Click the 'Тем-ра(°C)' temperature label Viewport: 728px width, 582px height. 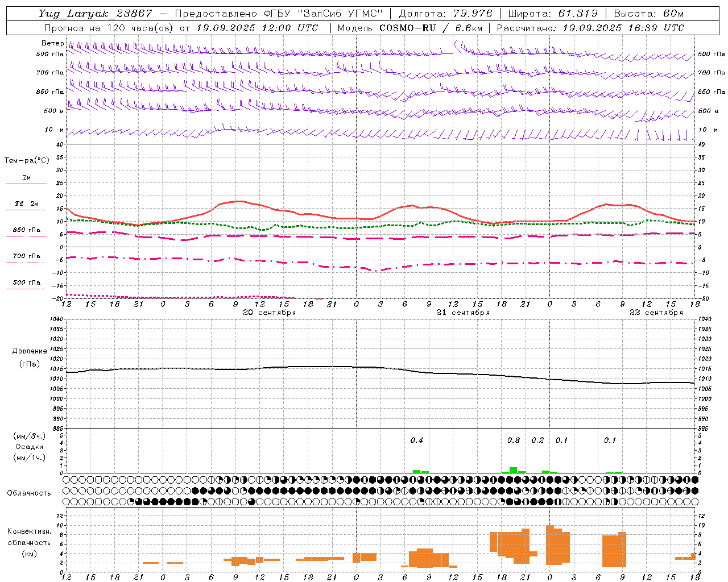coord(27,161)
